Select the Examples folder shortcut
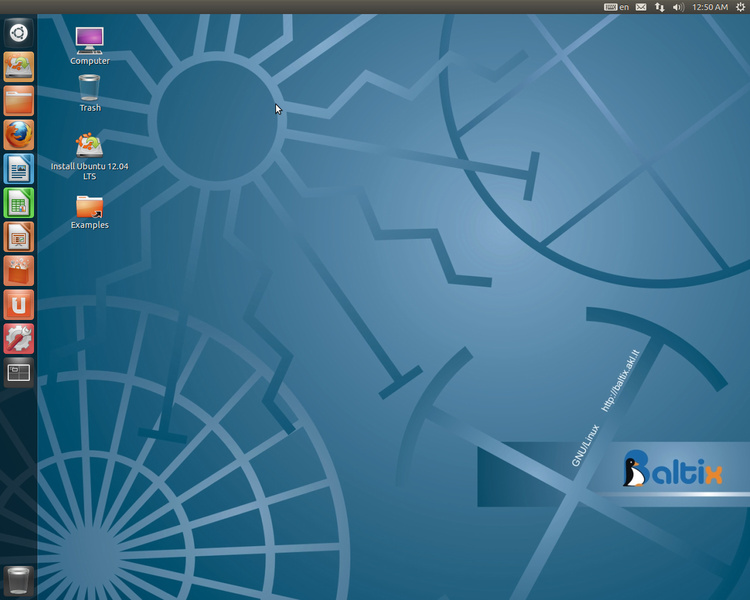Image resolution: width=750 pixels, height=600 pixels. pos(89,212)
